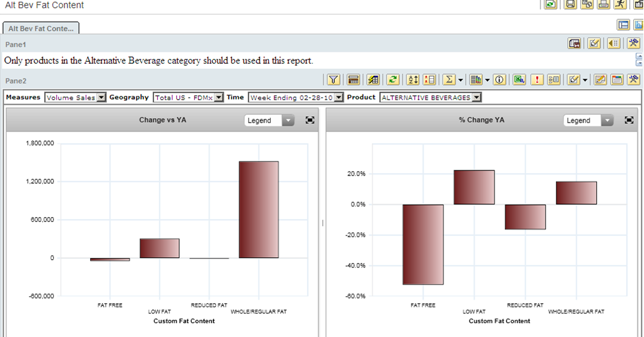Click the printer icon in top toolbar
Viewport: 644px width, 337px height.
603,4
